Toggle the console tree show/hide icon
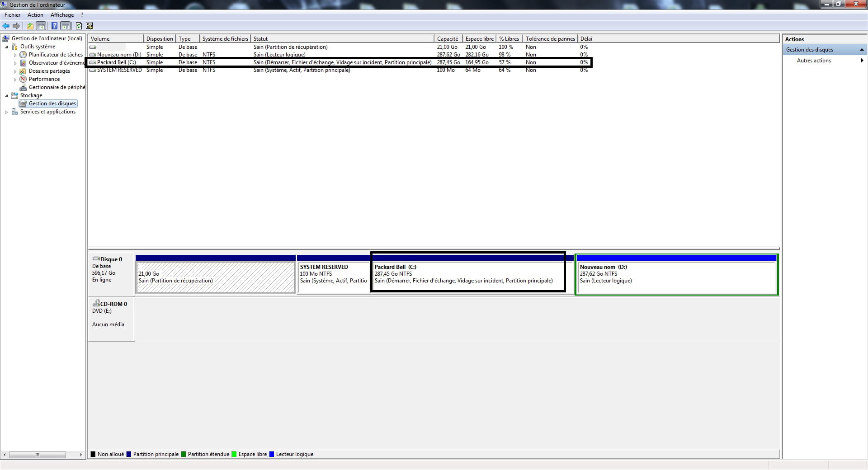The height and width of the screenshot is (470, 868). (41, 26)
